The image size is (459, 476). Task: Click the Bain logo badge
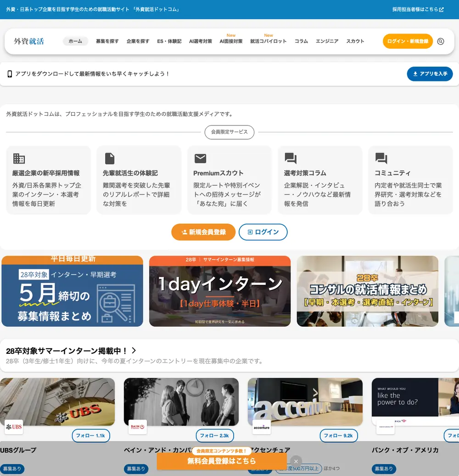pyautogui.click(x=138, y=427)
